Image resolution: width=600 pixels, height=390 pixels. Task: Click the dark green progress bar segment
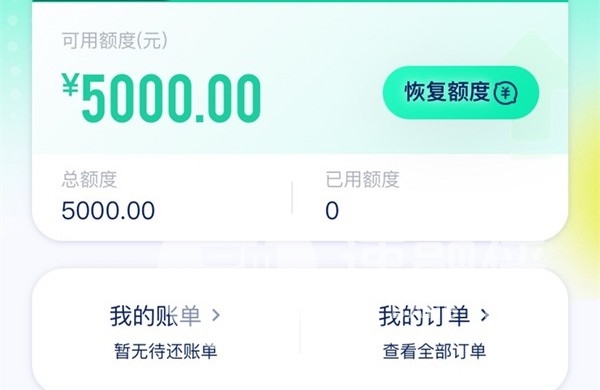[100, 1]
